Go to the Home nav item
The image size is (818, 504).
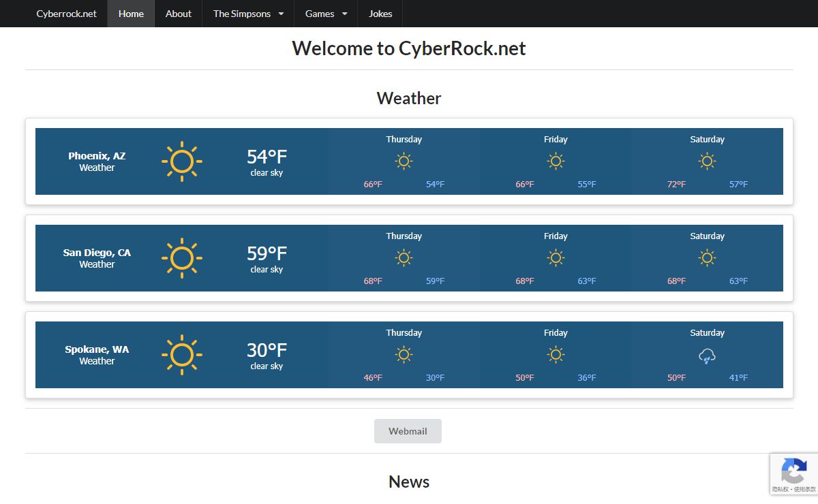pyautogui.click(x=131, y=14)
